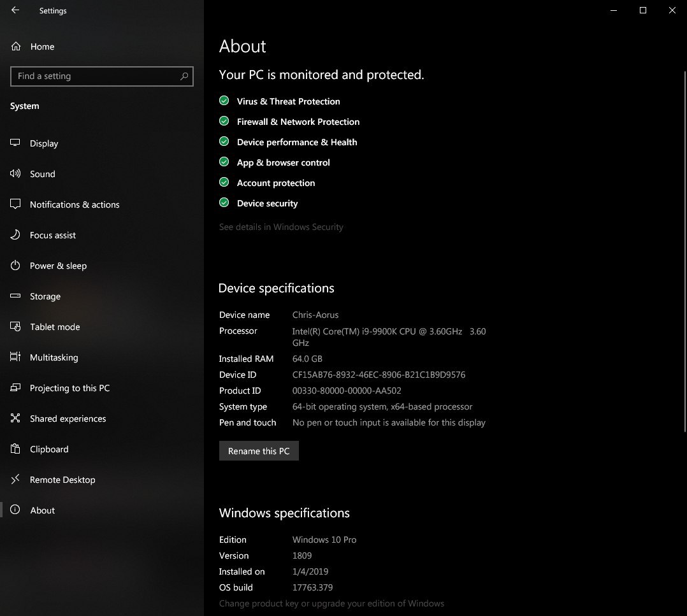Click the Remote Desktop icon

click(15, 480)
